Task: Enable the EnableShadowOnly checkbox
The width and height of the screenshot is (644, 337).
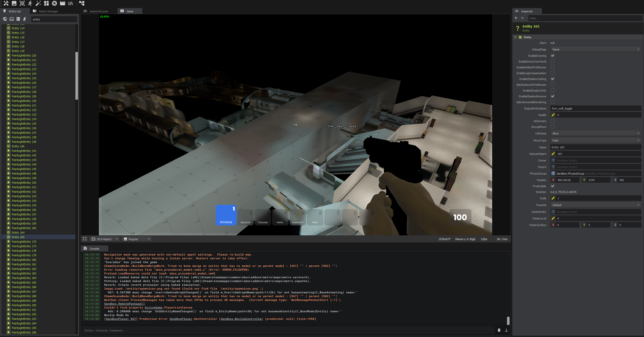Action: 552,90
